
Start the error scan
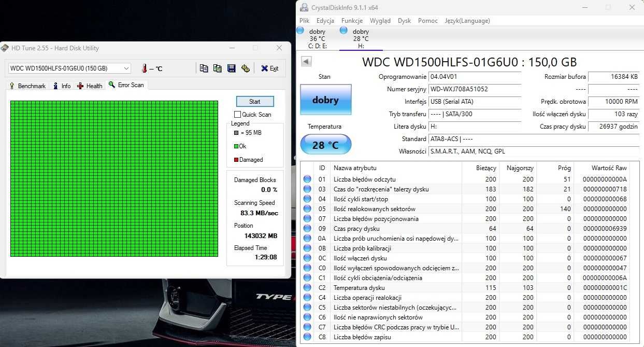(x=255, y=102)
